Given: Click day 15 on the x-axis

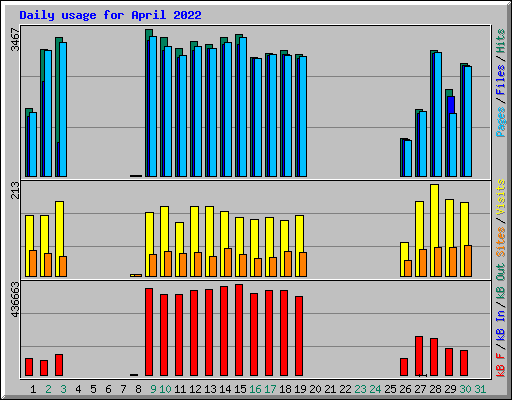Looking at the screenshot, I should 240,389.
